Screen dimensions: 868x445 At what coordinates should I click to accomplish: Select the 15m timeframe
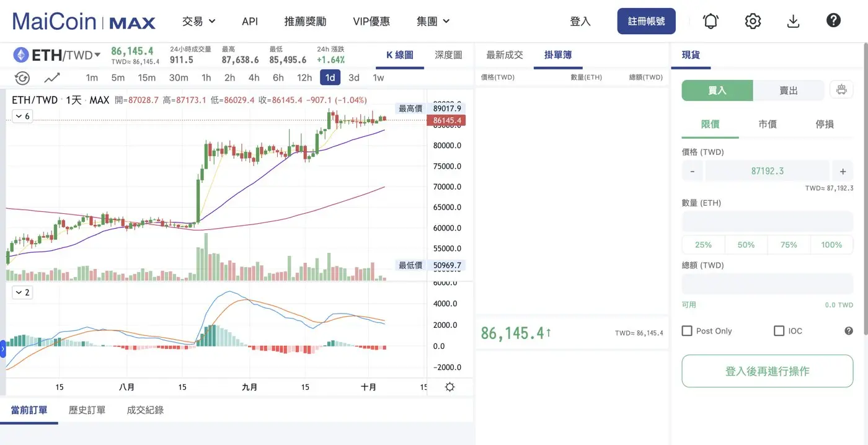pos(146,77)
